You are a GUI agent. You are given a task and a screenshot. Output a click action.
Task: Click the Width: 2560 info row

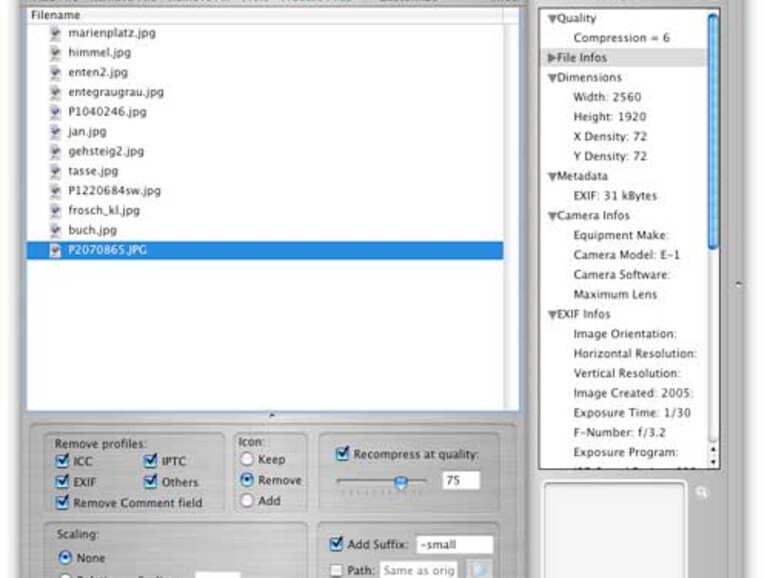click(x=607, y=97)
